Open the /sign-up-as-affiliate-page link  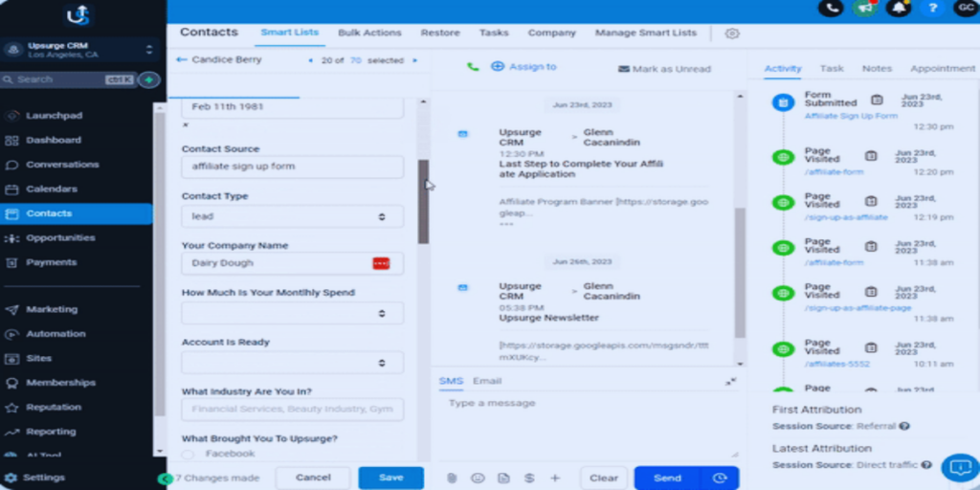857,308
